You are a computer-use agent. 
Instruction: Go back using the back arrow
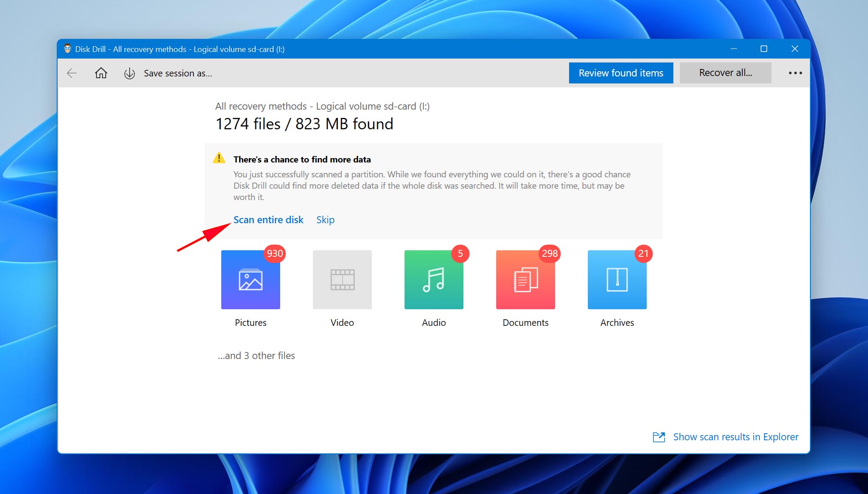(x=72, y=73)
